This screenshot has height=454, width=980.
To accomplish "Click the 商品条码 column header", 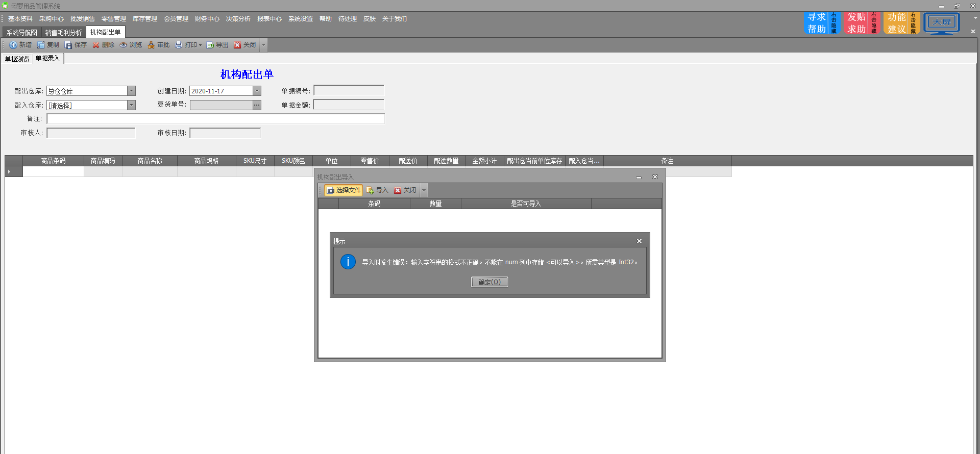I will pos(53,161).
